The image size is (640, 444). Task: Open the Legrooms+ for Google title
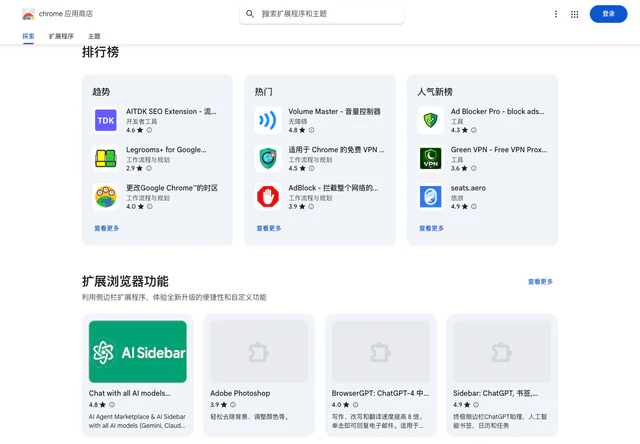tap(166, 150)
